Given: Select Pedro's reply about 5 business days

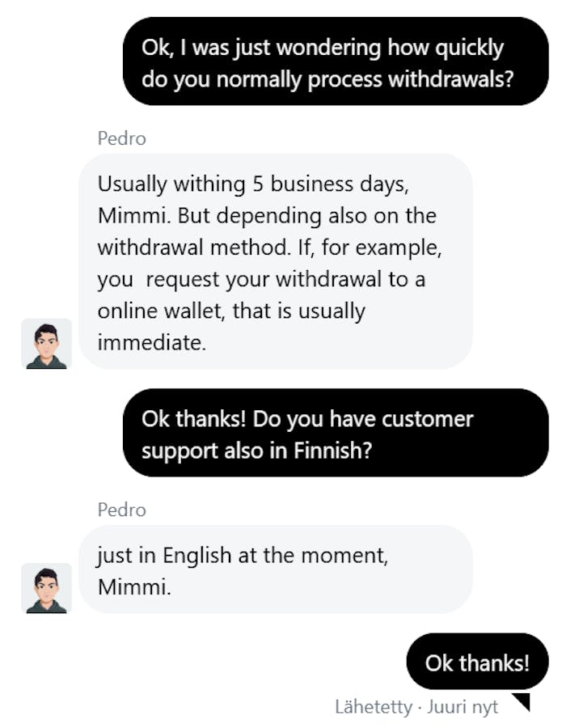Looking at the screenshot, I should point(275,262).
